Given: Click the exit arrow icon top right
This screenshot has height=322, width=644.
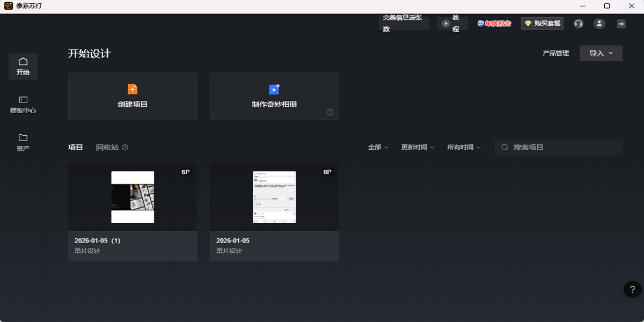Looking at the screenshot, I should 620,24.
